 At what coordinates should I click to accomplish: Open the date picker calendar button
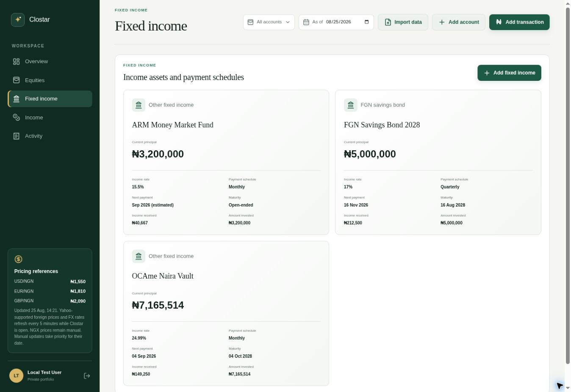pyautogui.click(x=367, y=22)
